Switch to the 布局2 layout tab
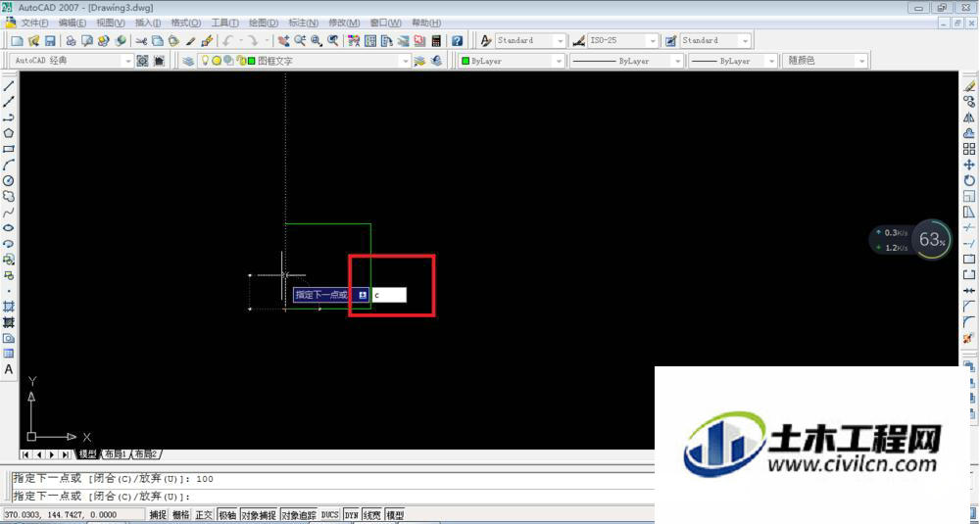This screenshot has height=524, width=980. [x=146, y=454]
